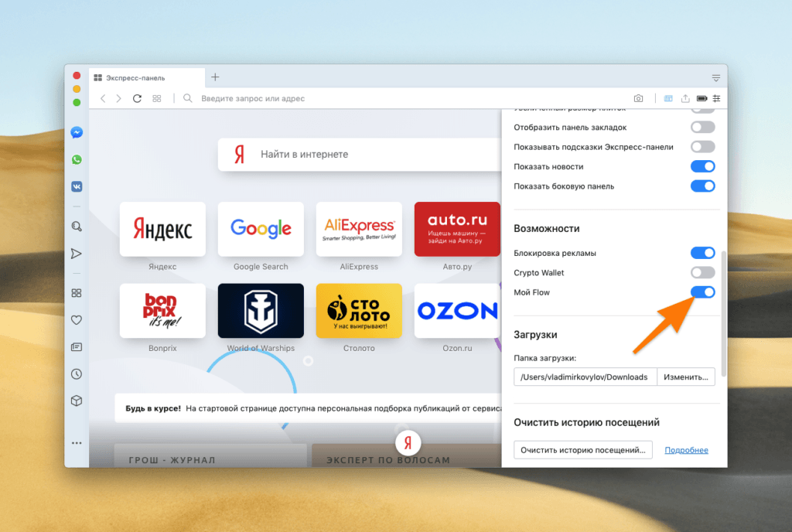Click Очистить историю посещений... button
Image resolution: width=792 pixels, height=532 pixels.
(583, 450)
